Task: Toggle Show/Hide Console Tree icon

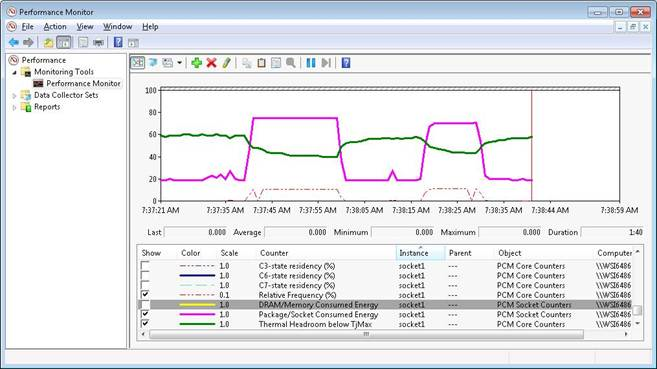Action: point(64,42)
